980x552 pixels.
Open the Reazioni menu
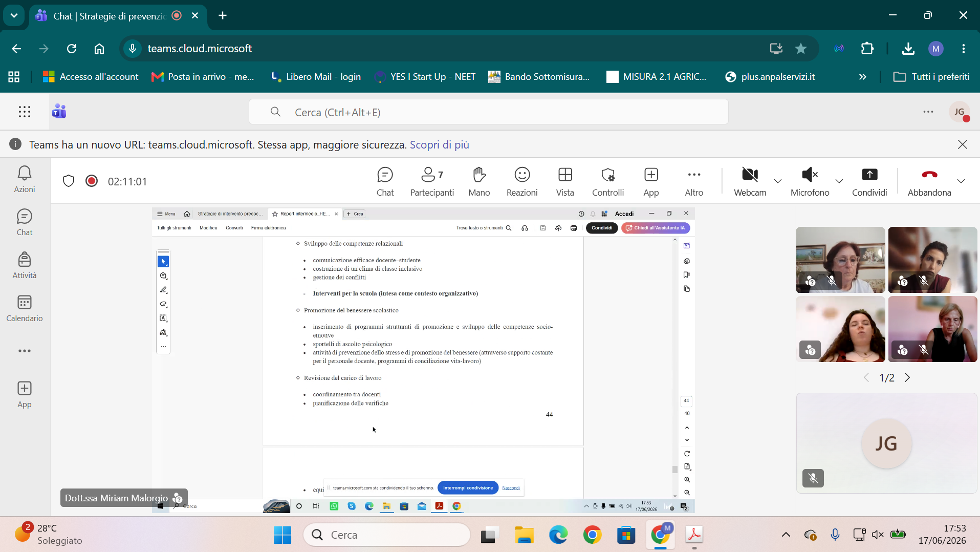coord(522,181)
